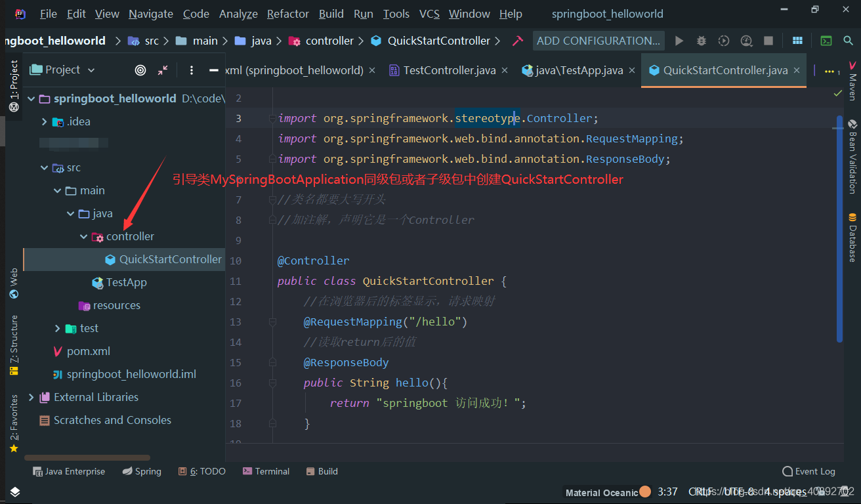Open Project panel options menu
Image resolution: width=861 pixels, height=504 pixels.
click(192, 70)
